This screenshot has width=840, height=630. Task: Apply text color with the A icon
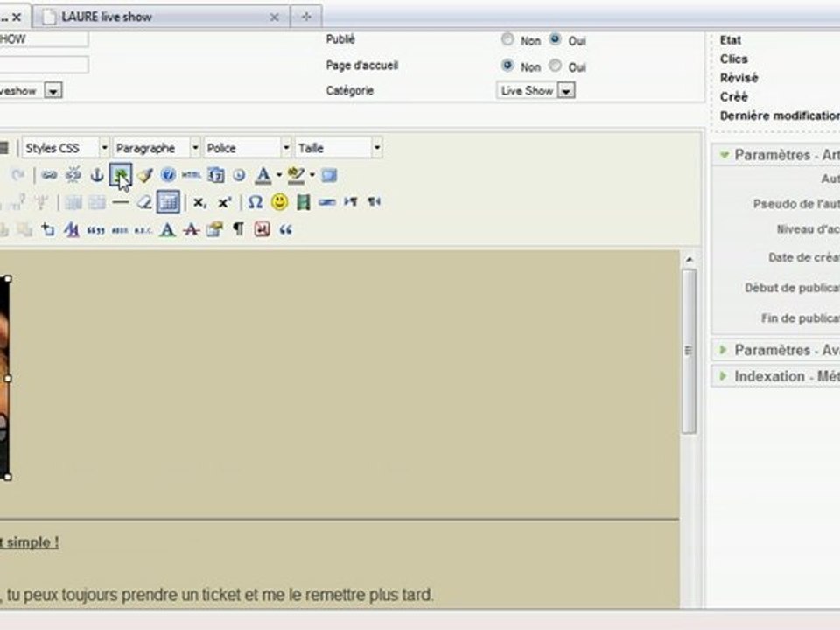pos(263,175)
